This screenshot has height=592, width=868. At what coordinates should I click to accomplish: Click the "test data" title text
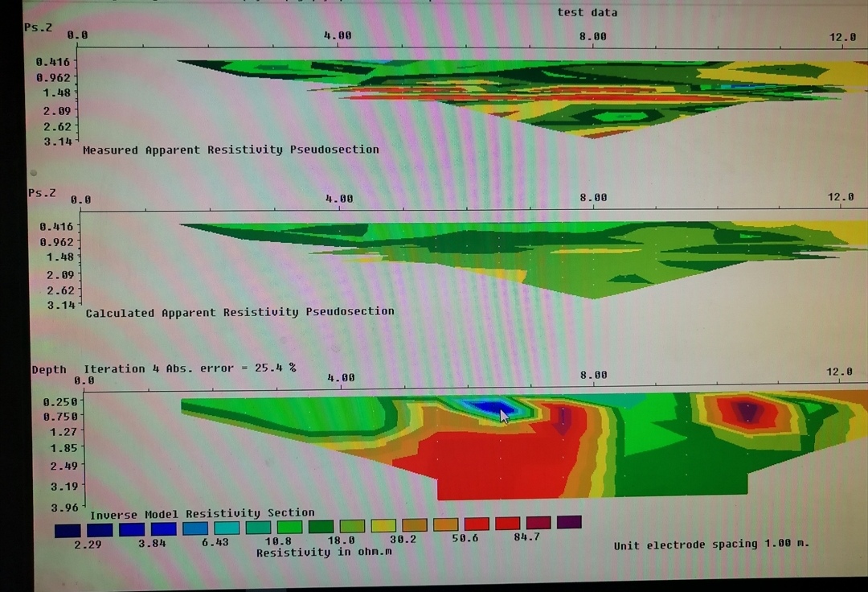click(x=588, y=12)
